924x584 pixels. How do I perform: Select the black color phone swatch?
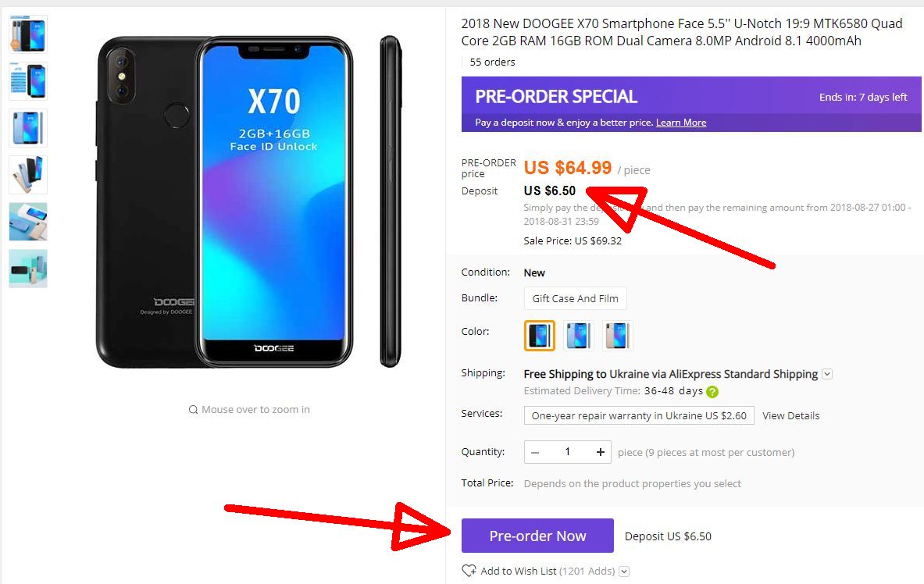click(539, 335)
